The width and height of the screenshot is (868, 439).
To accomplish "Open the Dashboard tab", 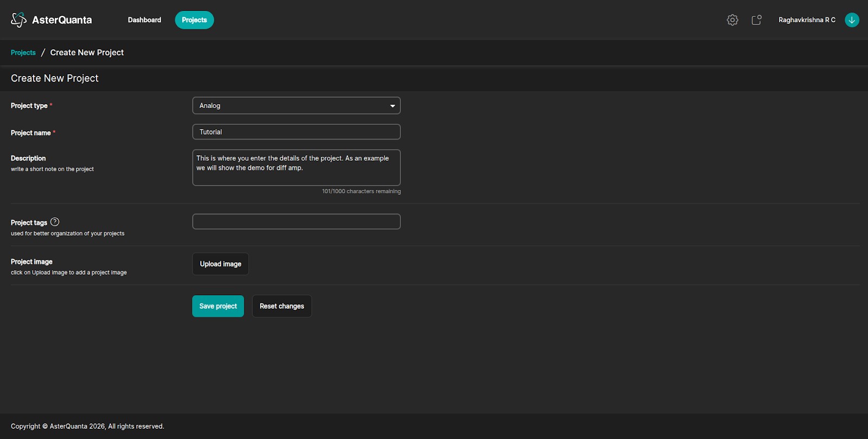I will click(144, 20).
